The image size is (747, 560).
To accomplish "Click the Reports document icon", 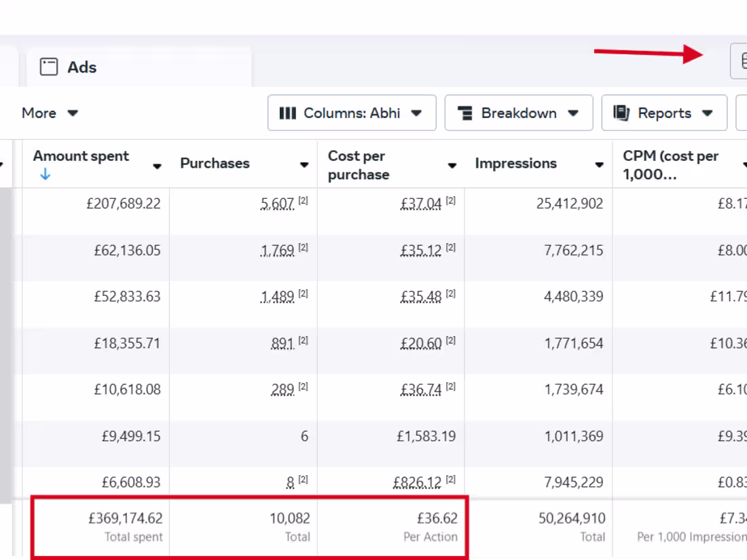I will [621, 113].
